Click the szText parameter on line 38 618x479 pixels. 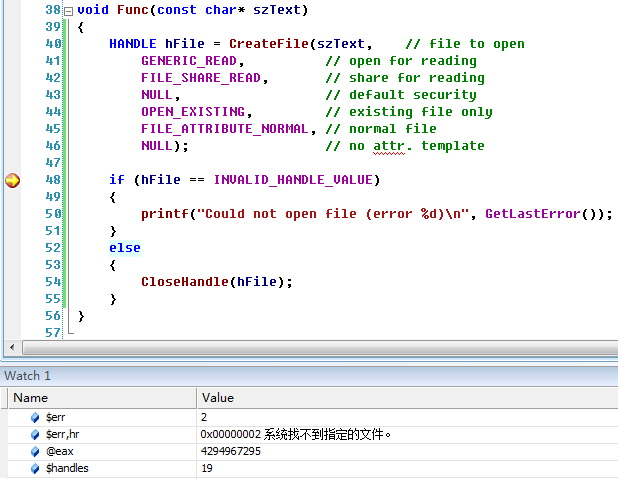click(277, 10)
